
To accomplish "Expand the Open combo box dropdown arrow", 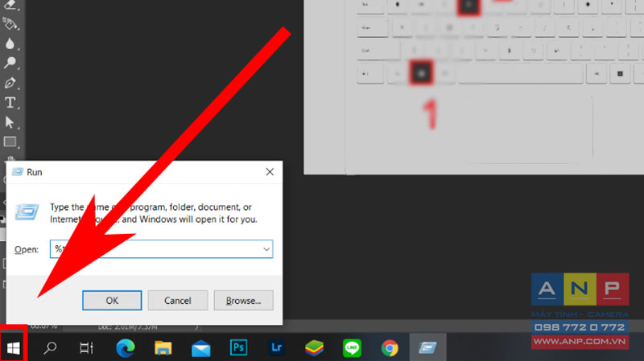I will [266, 249].
